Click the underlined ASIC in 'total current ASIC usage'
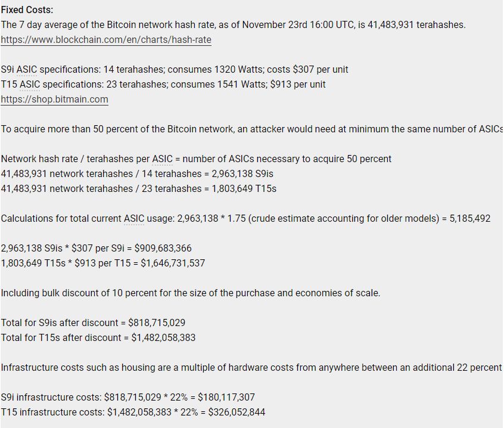Screen dimensions: 504x428 click(134, 218)
